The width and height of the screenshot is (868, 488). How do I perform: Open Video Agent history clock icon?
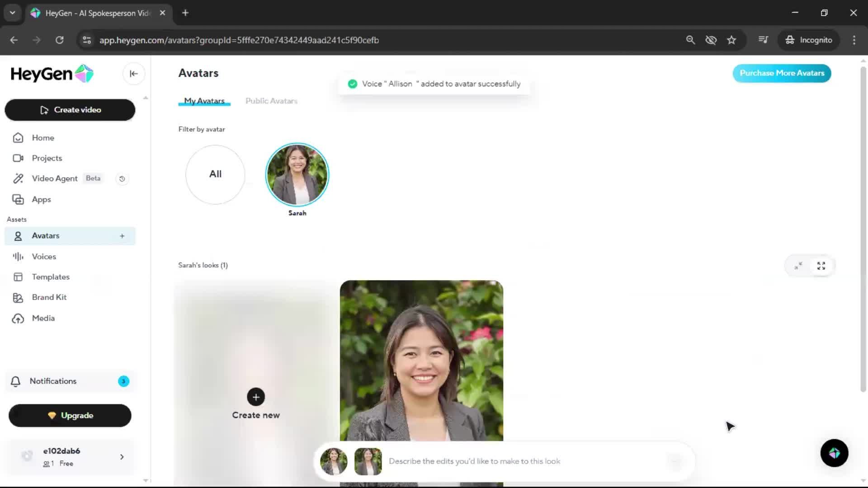[x=122, y=179]
